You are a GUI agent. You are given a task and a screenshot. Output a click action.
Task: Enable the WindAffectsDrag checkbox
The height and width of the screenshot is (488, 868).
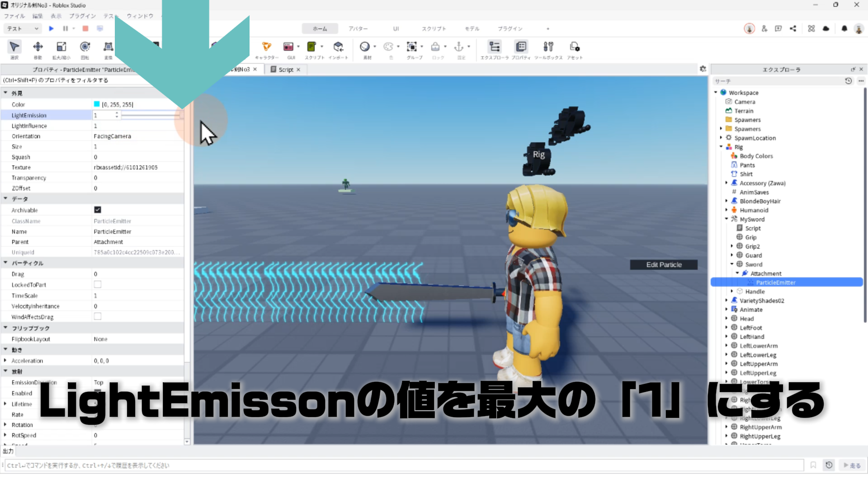[x=98, y=317]
